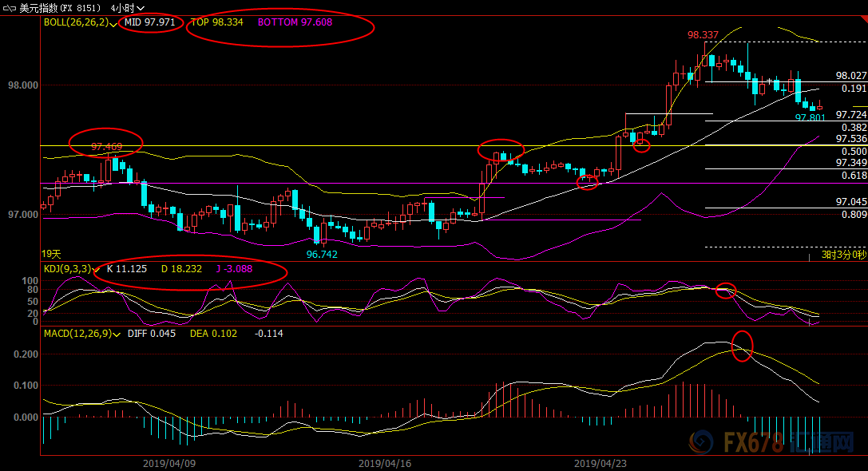868x471 pixels.
Task: Click the MACD DEA 0.102 value
Action: (x=213, y=334)
